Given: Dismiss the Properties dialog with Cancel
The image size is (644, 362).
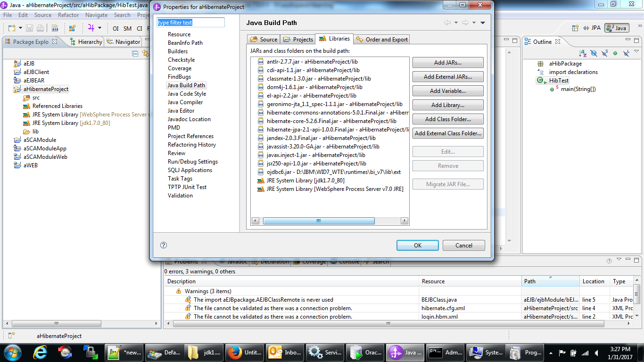Looking at the screenshot, I should pyautogui.click(x=464, y=245).
